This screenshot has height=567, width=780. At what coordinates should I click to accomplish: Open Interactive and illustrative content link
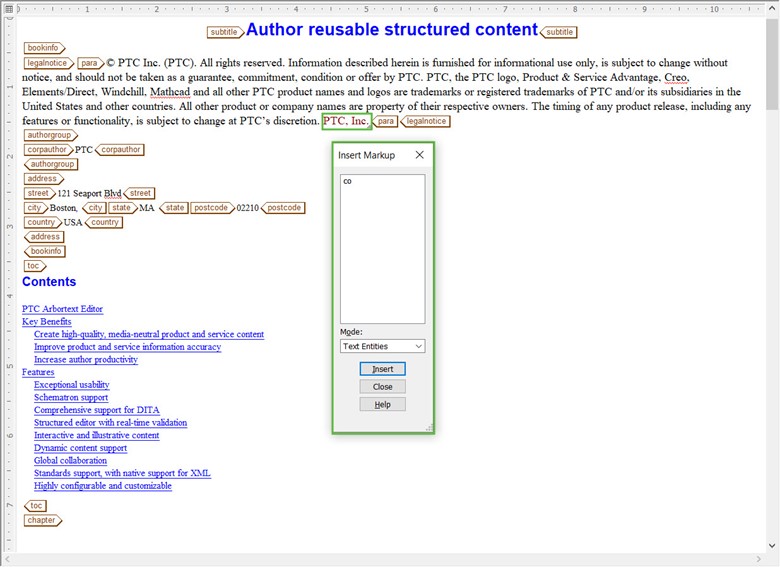(x=97, y=435)
